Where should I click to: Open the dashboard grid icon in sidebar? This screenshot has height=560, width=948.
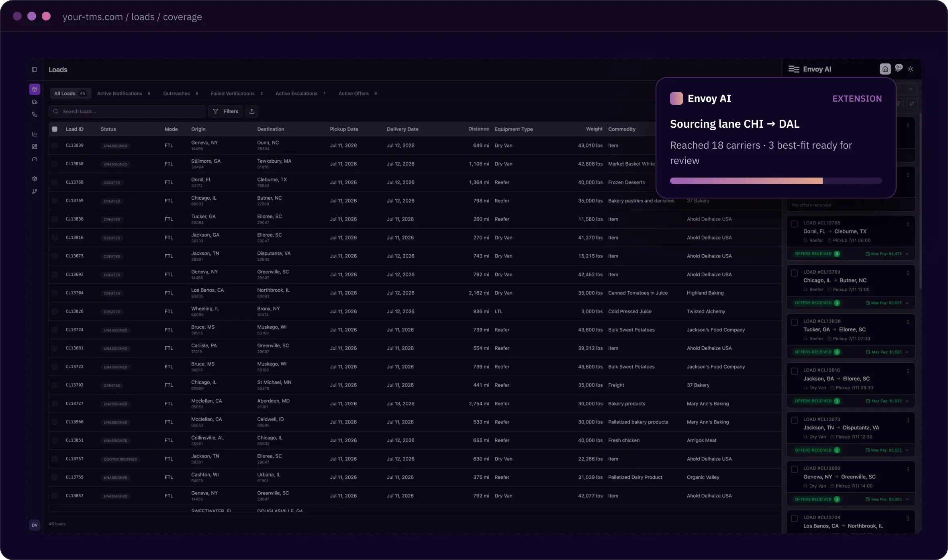pos(35,147)
